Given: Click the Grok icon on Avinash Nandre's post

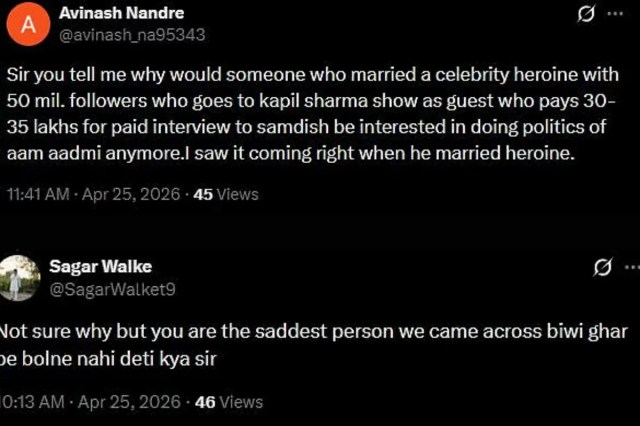Looking at the screenshot, I should pyautogui.click(x=588, y=16).
